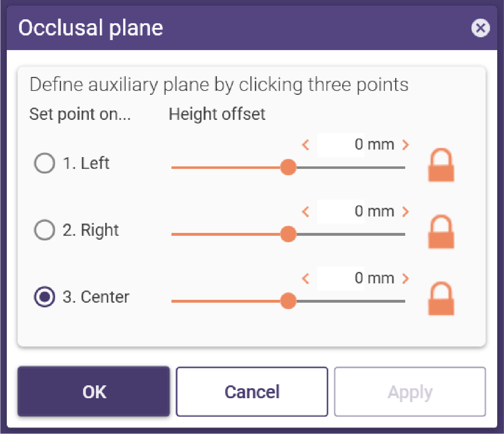Decrease Center height offset with left arrow
Image resolution: width=504 pixels, height=434 pixels.
click(x=306, y=278)
